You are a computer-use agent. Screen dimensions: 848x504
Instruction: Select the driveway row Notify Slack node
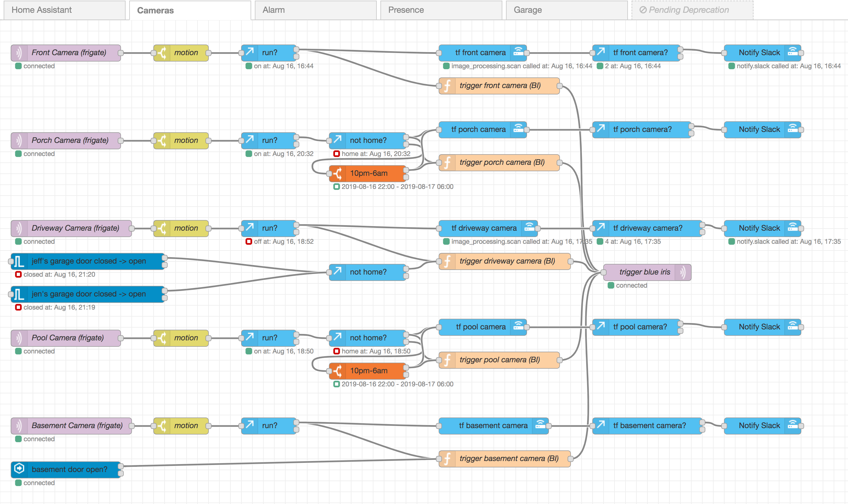(x=762, y=228)
